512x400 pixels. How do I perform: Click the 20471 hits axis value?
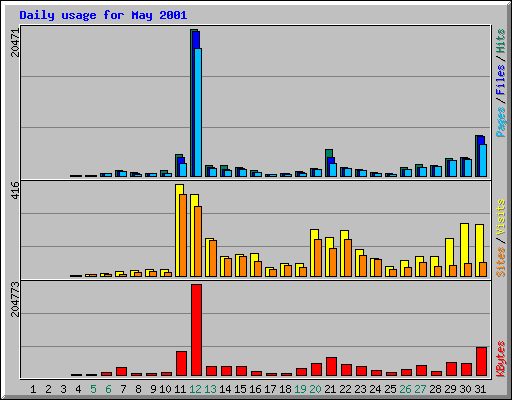click(15, 42)
